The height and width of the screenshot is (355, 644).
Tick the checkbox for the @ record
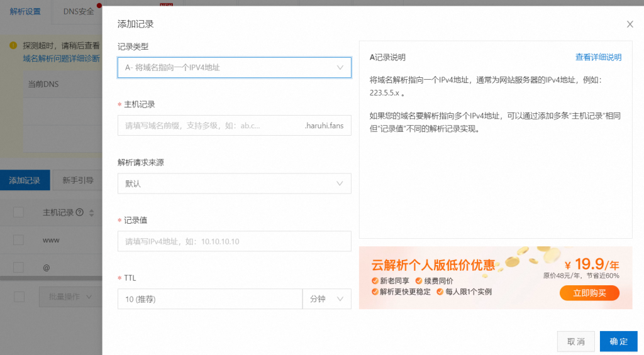click(18, 267)
